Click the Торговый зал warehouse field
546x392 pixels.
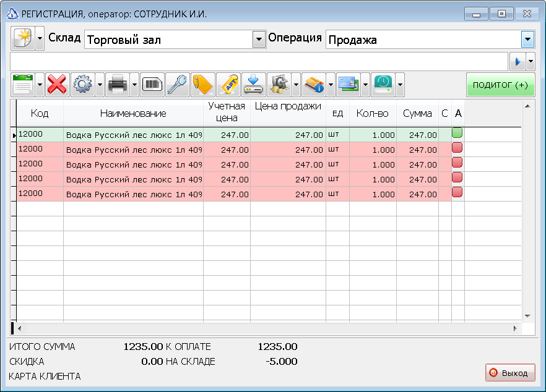click(168, 40)
